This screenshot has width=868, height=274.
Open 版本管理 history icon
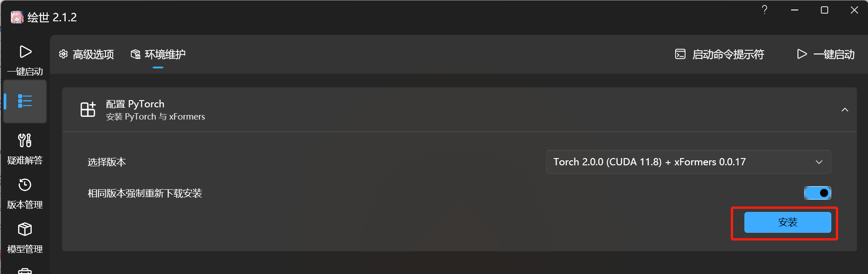[x=25, y=185]
